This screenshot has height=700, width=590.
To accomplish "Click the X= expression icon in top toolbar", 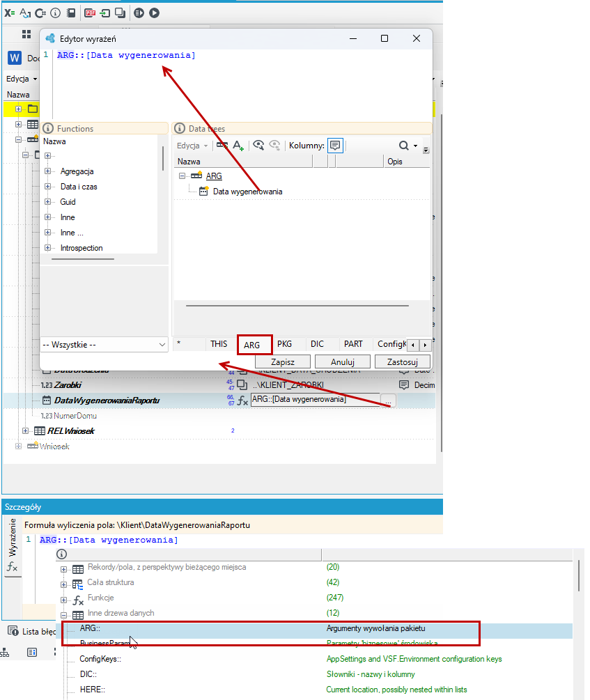I will 9,13.
